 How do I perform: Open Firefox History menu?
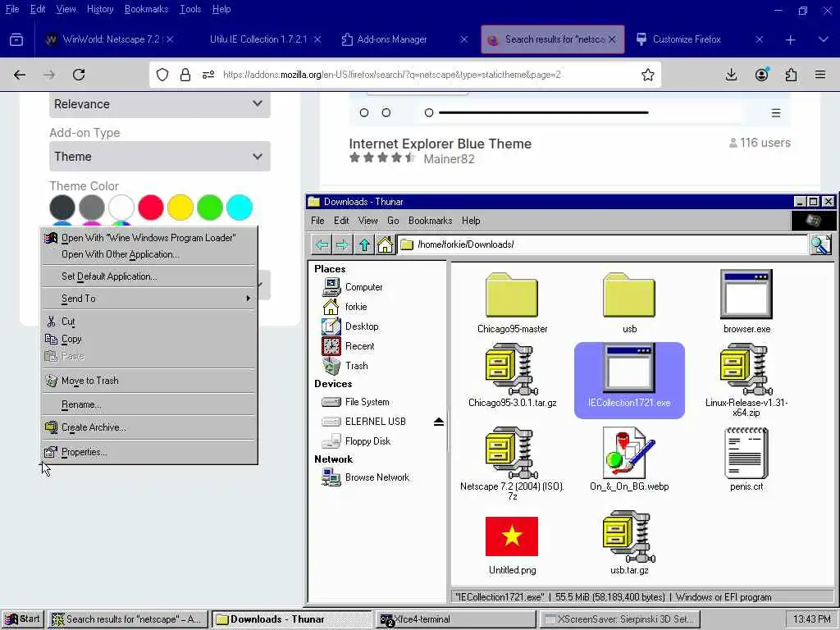click(100, 9)
